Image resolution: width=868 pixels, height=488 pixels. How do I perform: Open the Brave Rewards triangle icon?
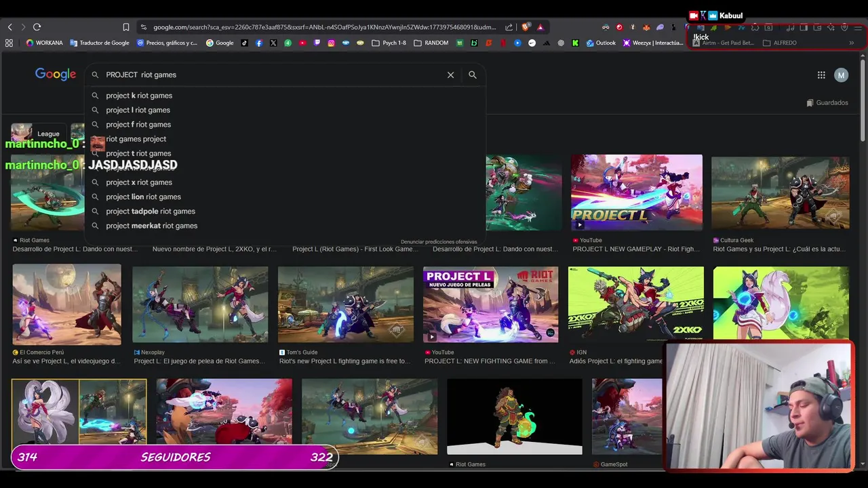[x=540, y=27]
